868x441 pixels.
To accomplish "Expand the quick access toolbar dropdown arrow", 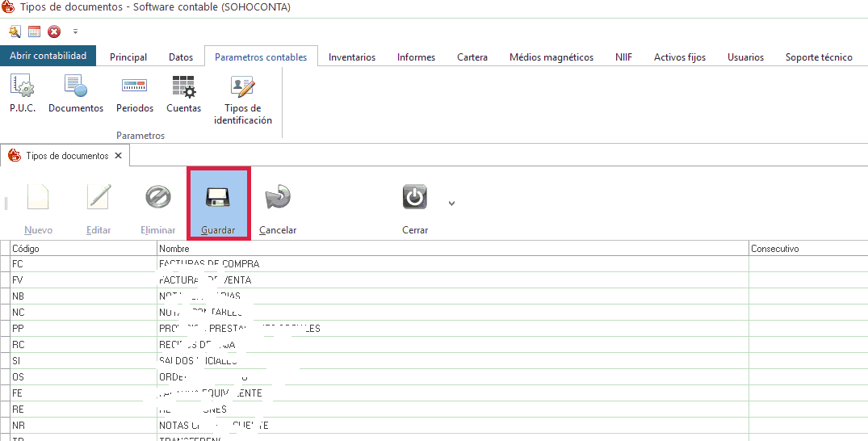I will (75, 31).
